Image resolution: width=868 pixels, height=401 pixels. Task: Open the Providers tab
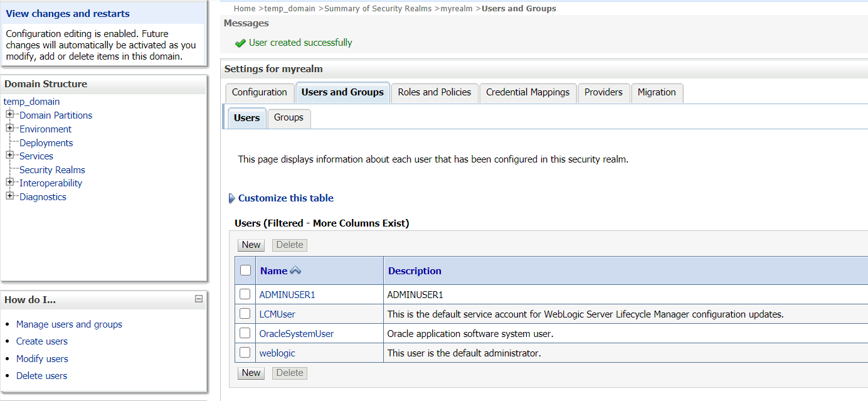[603, 92]
